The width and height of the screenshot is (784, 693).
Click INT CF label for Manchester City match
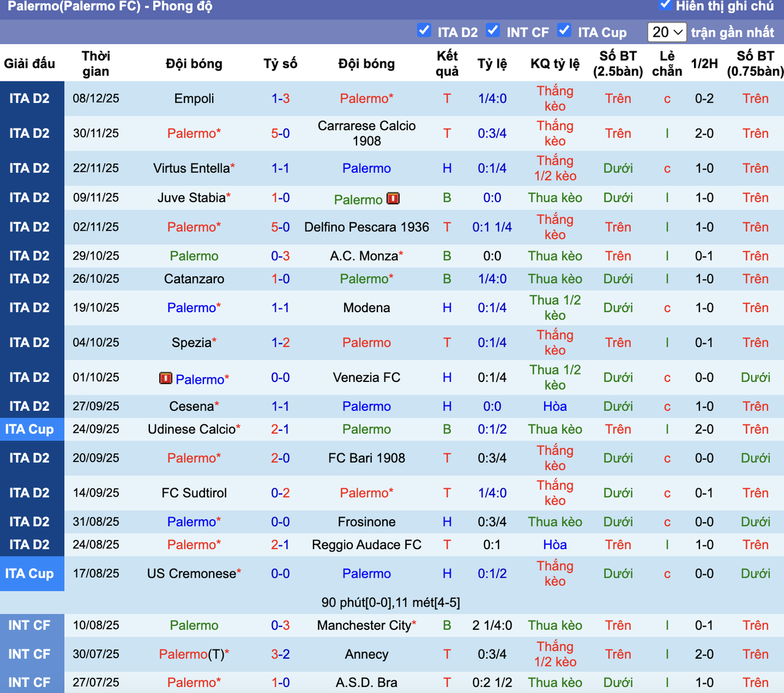(29, 626)
